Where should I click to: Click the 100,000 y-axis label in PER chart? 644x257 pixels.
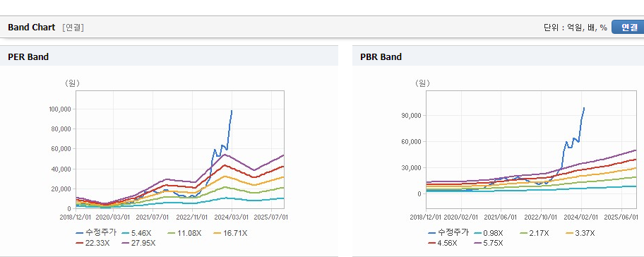click(x=61, y=109)
